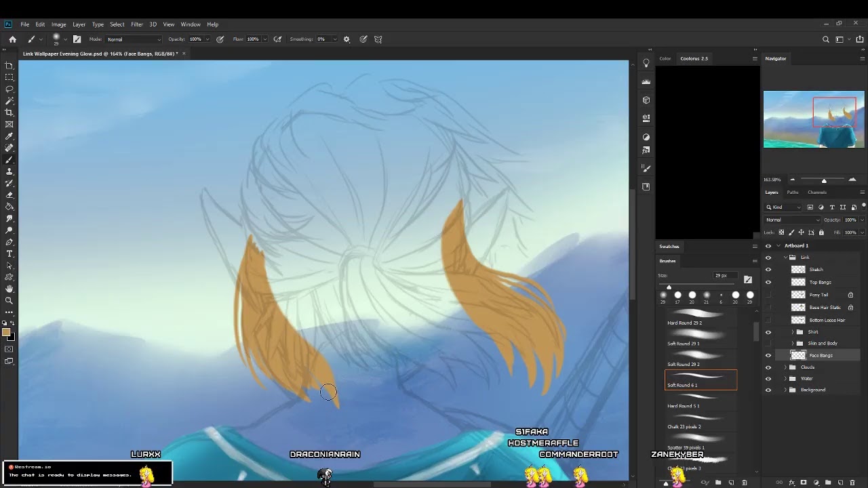Select the History Brush tool
The width and height of the screenshot is (868, 488).
coord(9,183)
